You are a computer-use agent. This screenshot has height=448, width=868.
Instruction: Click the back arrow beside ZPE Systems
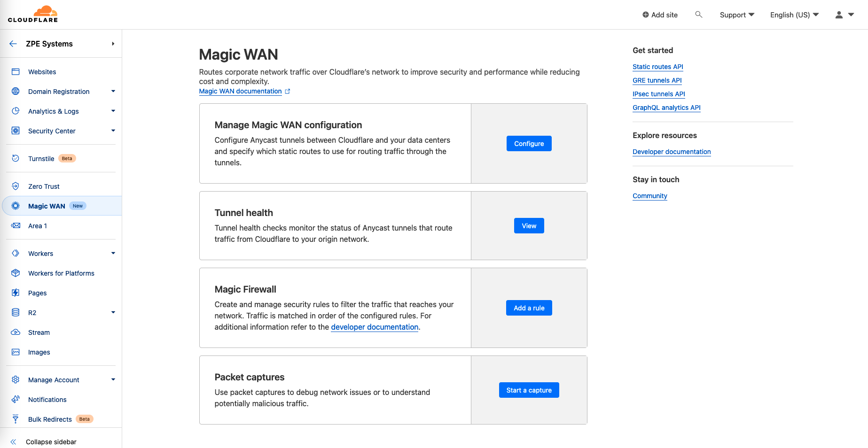13,44
